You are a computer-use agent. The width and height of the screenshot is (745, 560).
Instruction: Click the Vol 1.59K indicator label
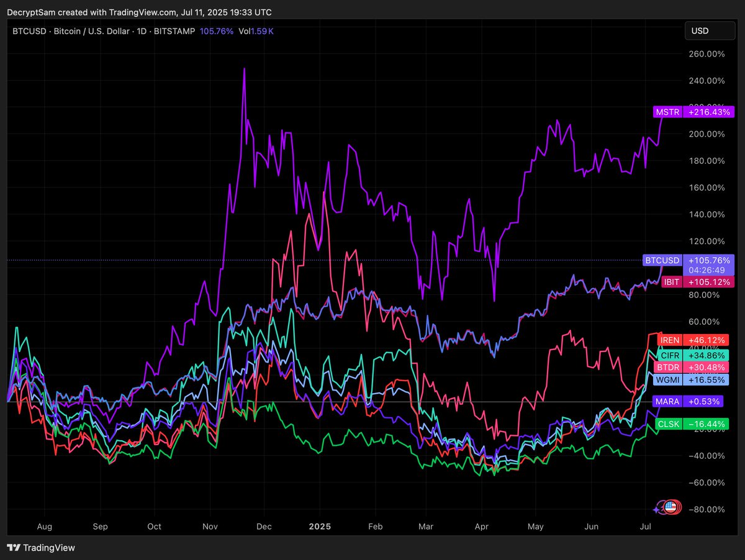tap(256, 31)
